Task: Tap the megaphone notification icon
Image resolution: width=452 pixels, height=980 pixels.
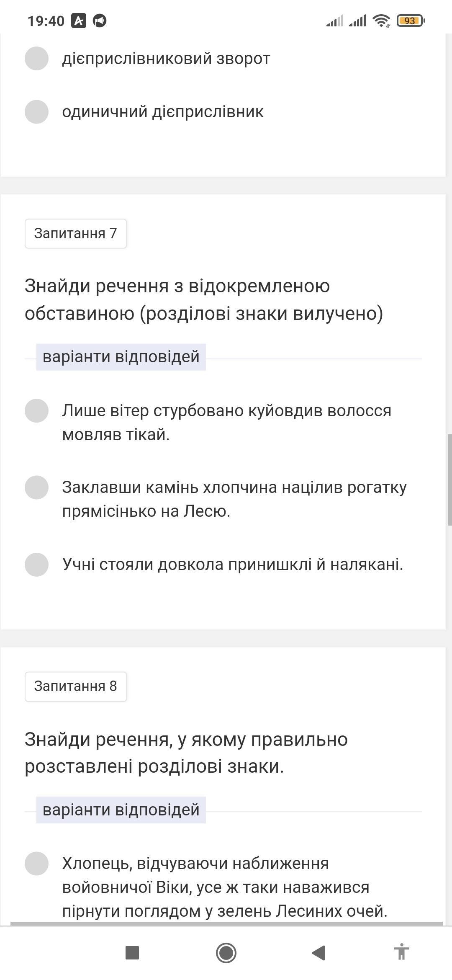Action: [x=100, y=21]
